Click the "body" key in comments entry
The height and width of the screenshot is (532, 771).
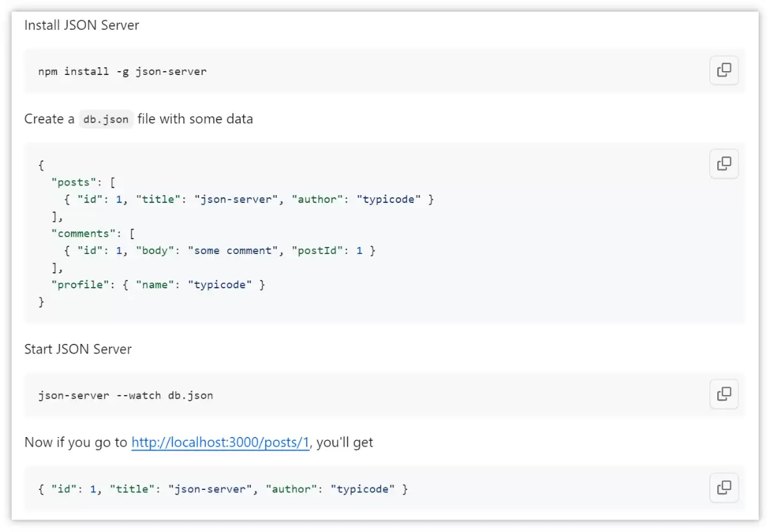click(x=155, y=251)
